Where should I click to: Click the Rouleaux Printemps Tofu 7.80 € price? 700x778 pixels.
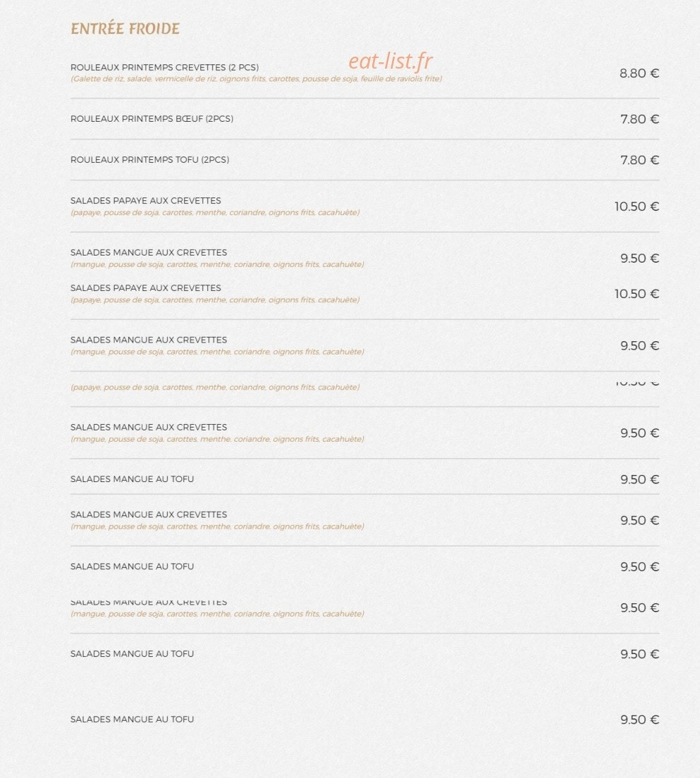pos(639,160)
